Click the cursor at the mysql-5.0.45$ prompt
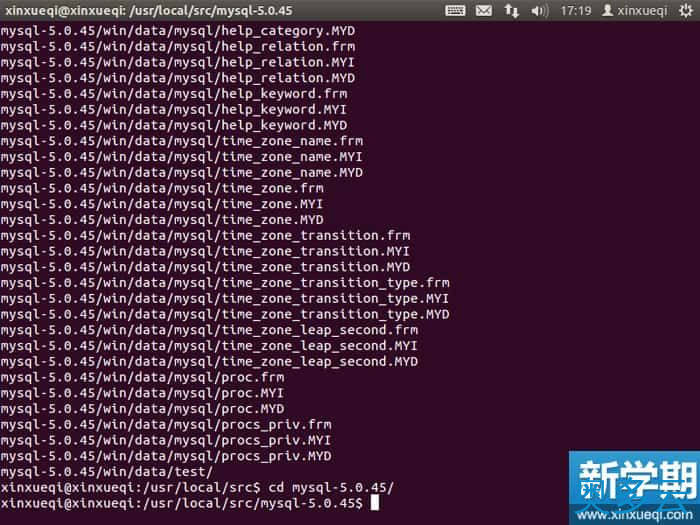The image size is (700, 525). [375, 503]
